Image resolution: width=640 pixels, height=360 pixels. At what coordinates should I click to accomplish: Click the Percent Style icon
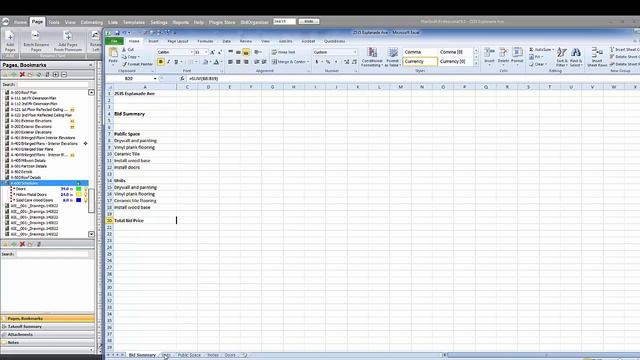coord(328,62)
